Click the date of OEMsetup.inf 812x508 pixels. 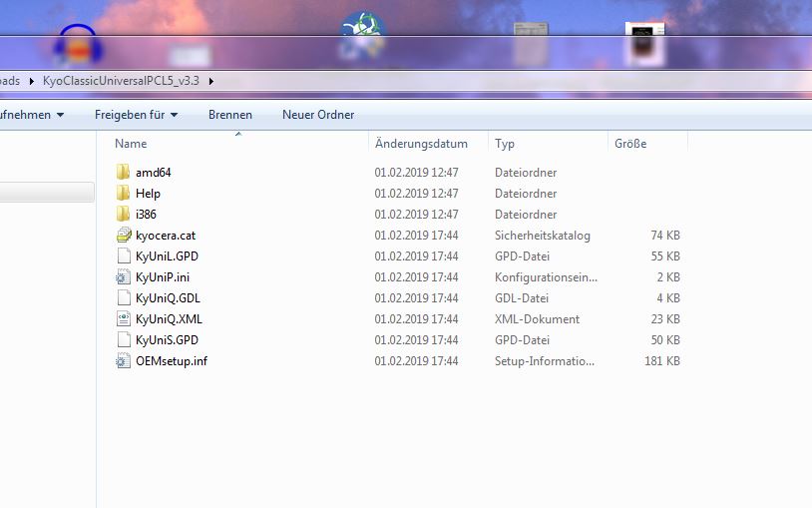click(x=416, y=361)
